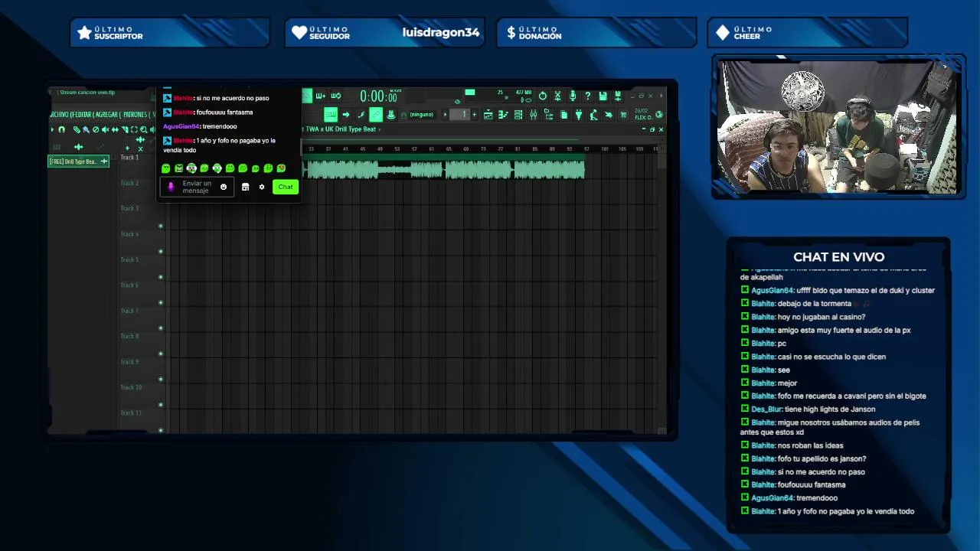The image size is (980, 551).
Task: Open the PATRONES menu
Action: (x=136, y=115)
